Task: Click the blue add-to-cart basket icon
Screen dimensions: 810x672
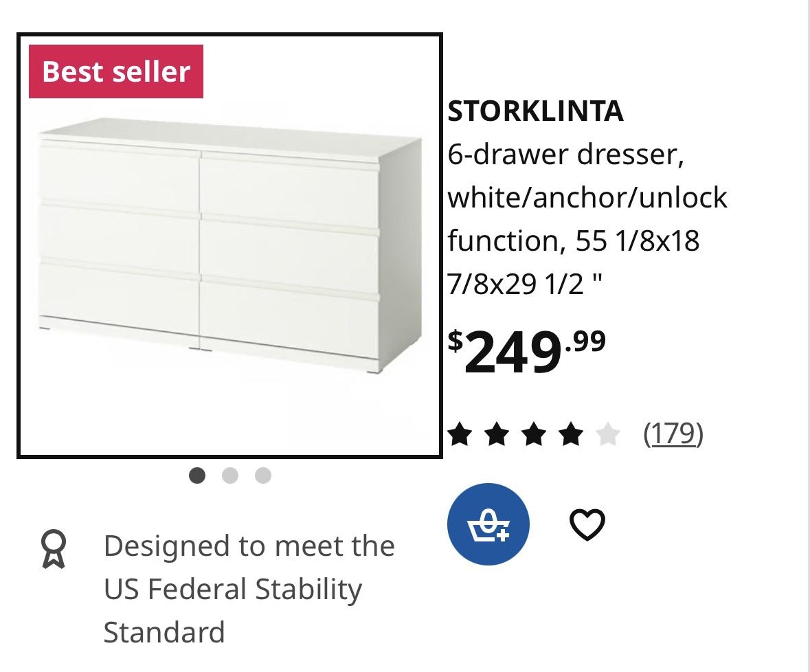Action: 488,524
